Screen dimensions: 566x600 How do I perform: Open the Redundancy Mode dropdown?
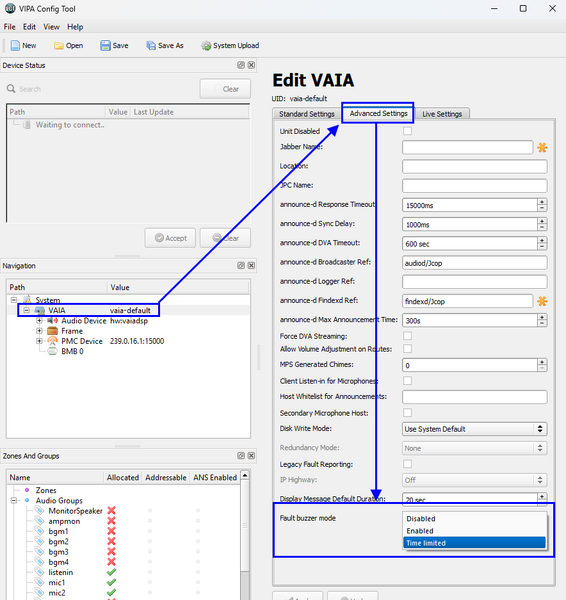coord(474,448)
